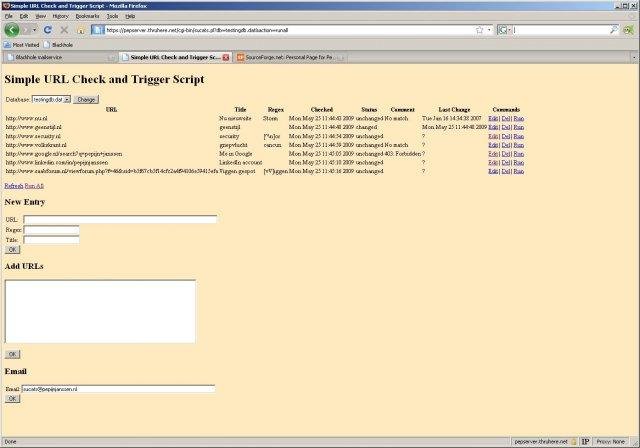
Task: Click the search magnifier icon
Action: click(613, 30)
